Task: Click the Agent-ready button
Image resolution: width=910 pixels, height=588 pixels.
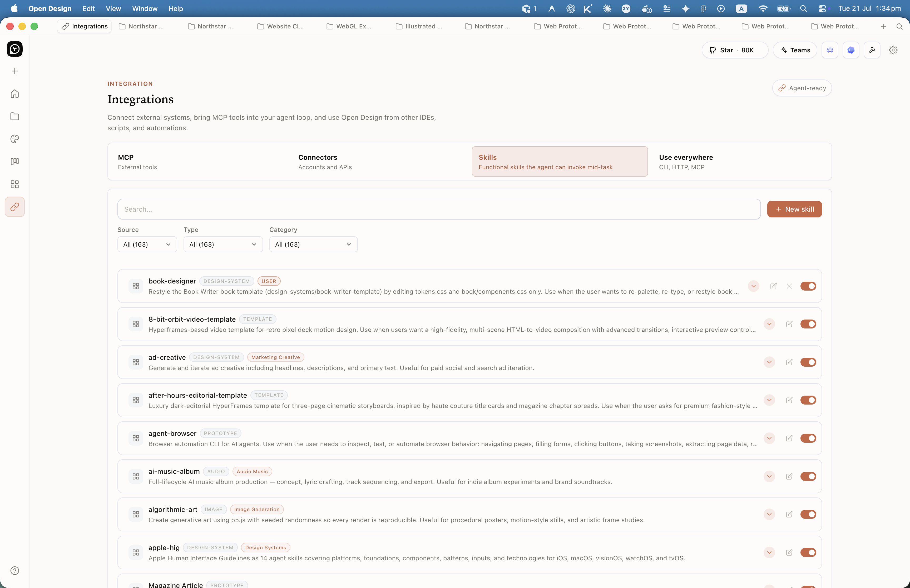Action: click(x=802, y=88)
